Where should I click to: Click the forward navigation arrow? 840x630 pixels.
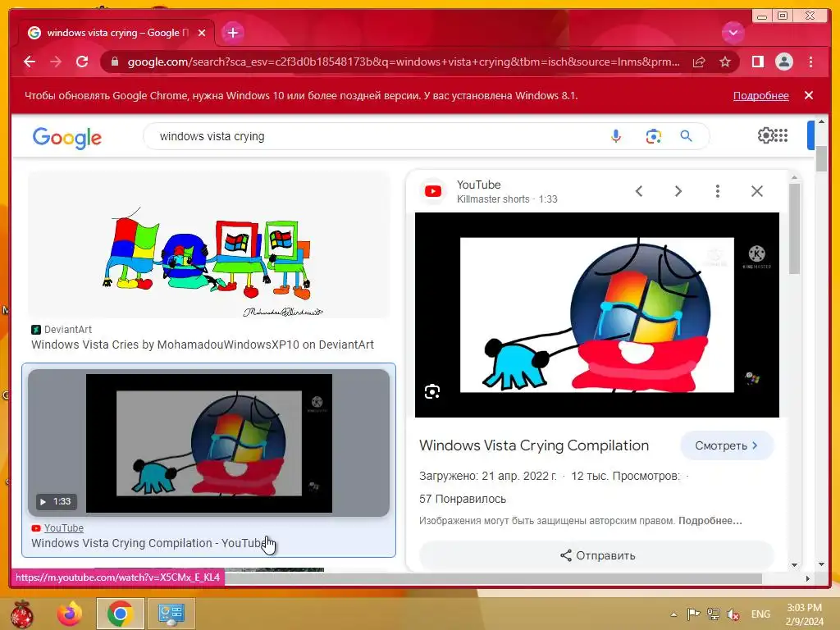(56, 62)
